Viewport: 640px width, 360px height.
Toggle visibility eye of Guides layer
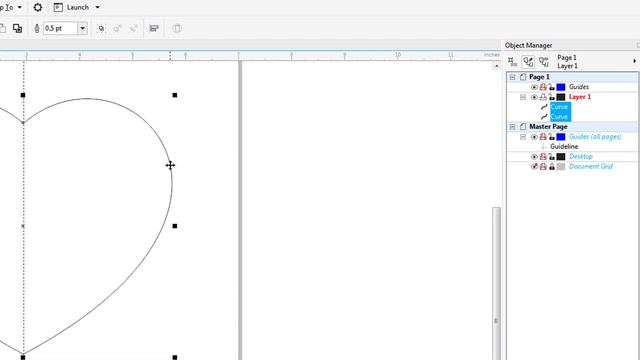534,87
